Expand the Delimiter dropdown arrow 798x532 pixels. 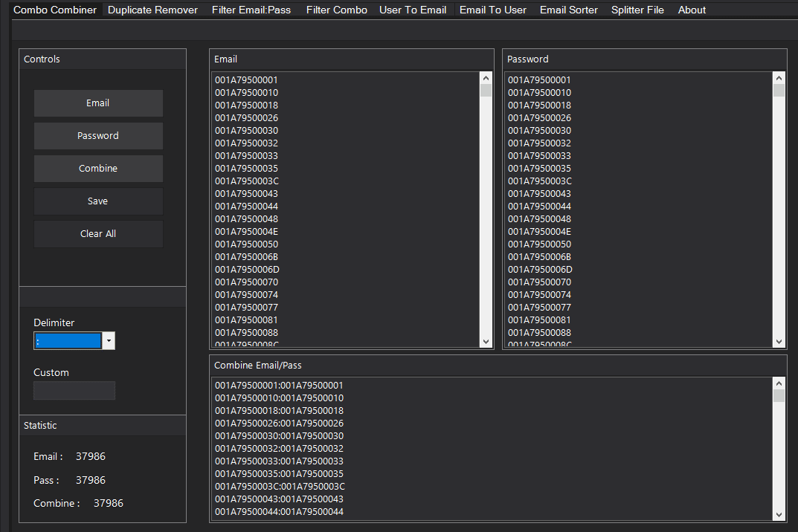109,341
